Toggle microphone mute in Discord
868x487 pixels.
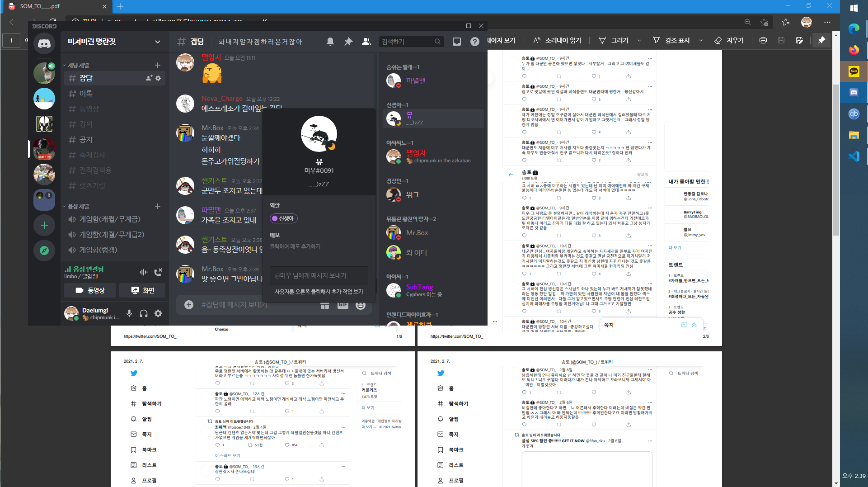[129, 313]
